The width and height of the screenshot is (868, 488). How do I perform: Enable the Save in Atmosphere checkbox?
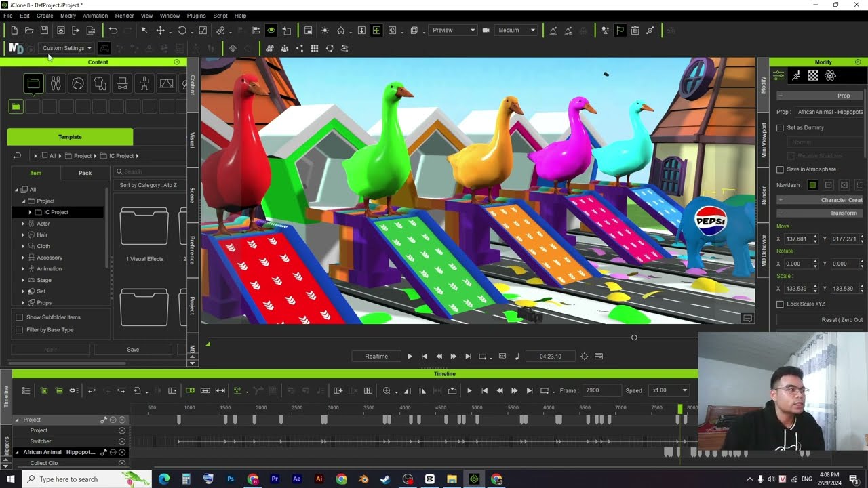click(x=780, y=169)
